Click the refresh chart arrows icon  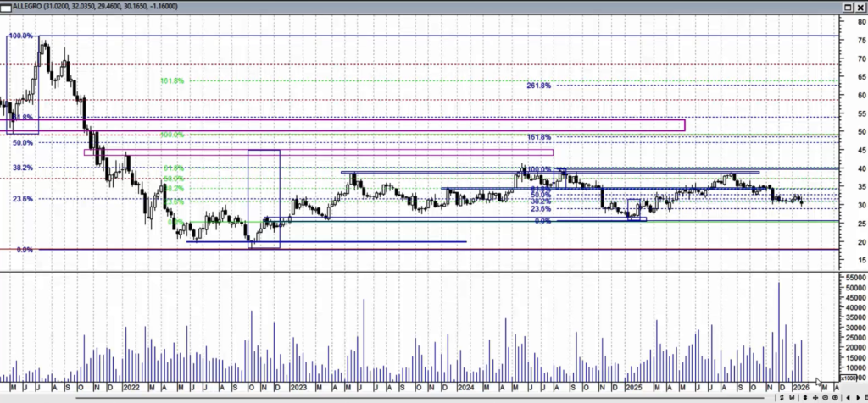click(x=782, y=397)
